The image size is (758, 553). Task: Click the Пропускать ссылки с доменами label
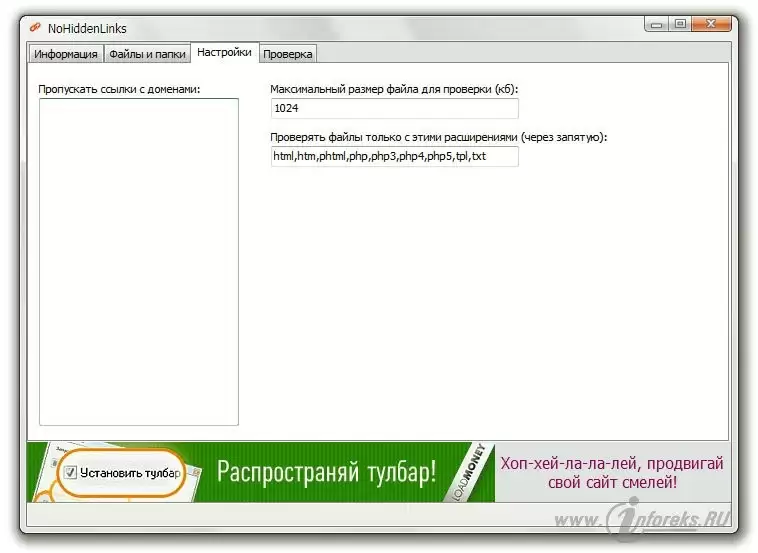[119, 89]
